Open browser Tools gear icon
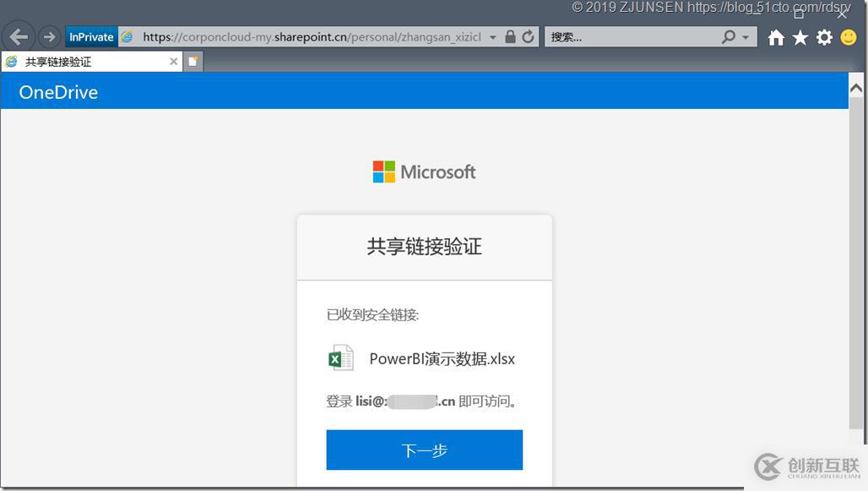This screenshot has width=868, height=491. (x=824, y=38)
